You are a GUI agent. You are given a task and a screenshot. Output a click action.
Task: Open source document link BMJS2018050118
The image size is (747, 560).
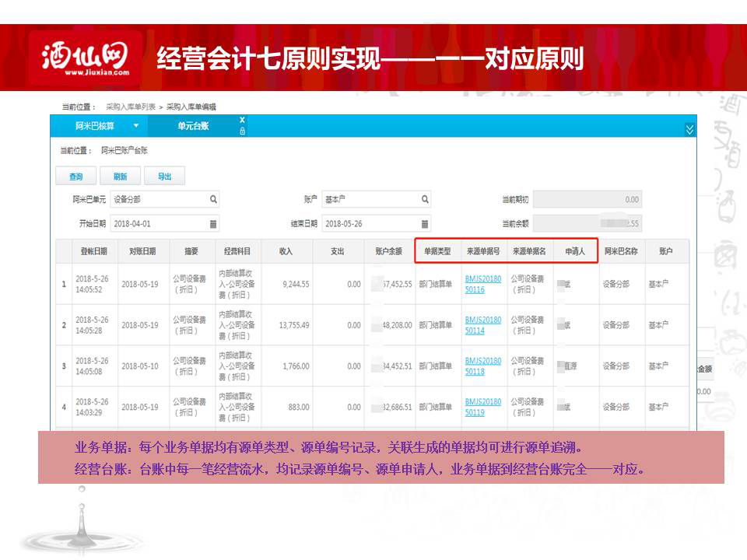(482, 366)
